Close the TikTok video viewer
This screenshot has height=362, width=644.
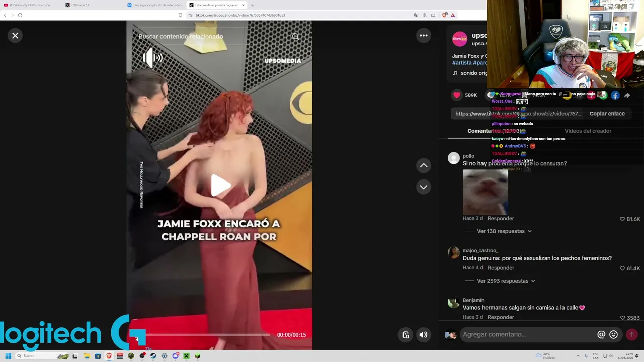[x=15, y=36]
